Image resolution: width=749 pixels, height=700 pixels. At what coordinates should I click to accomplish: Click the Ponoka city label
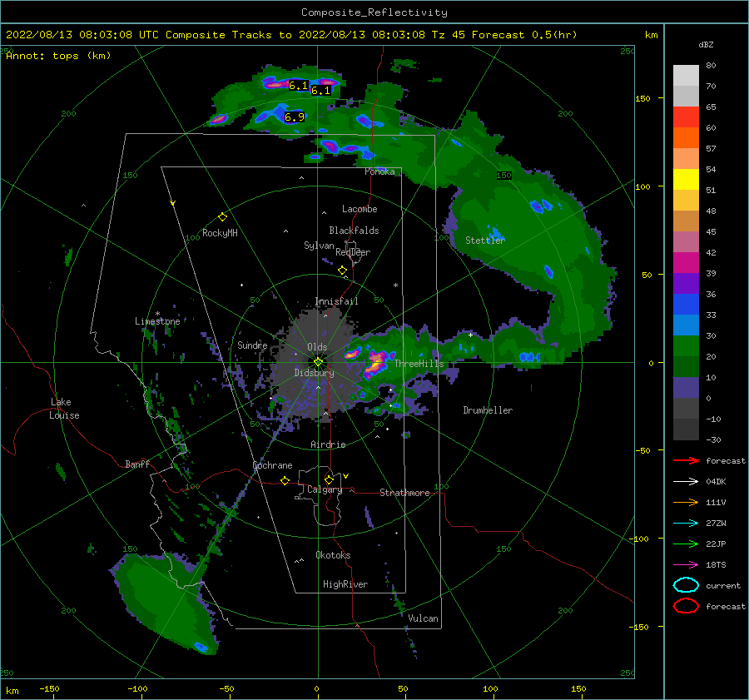[379, 171]
